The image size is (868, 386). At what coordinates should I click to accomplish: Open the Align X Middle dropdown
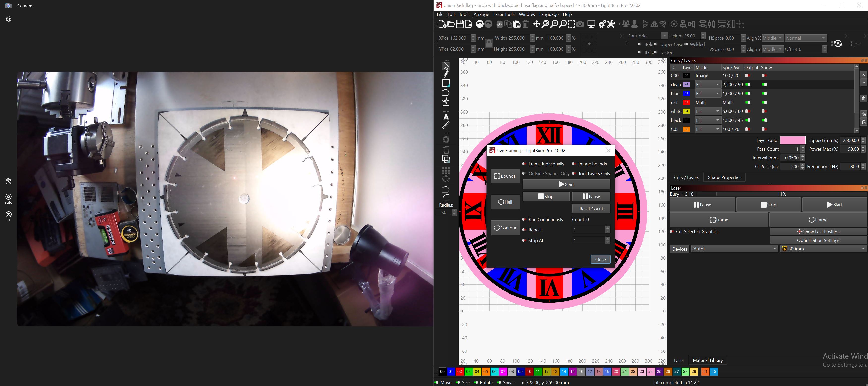(x=773, y=38)
